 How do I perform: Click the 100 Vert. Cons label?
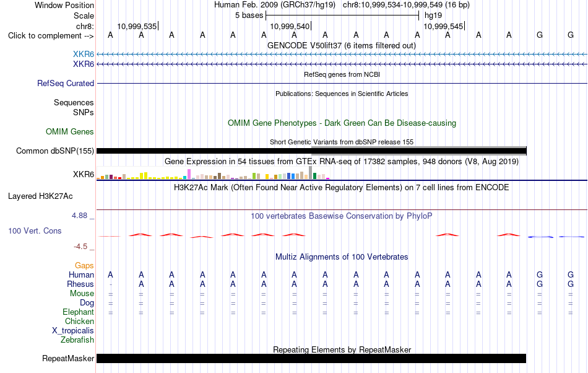tap(35, 231)
